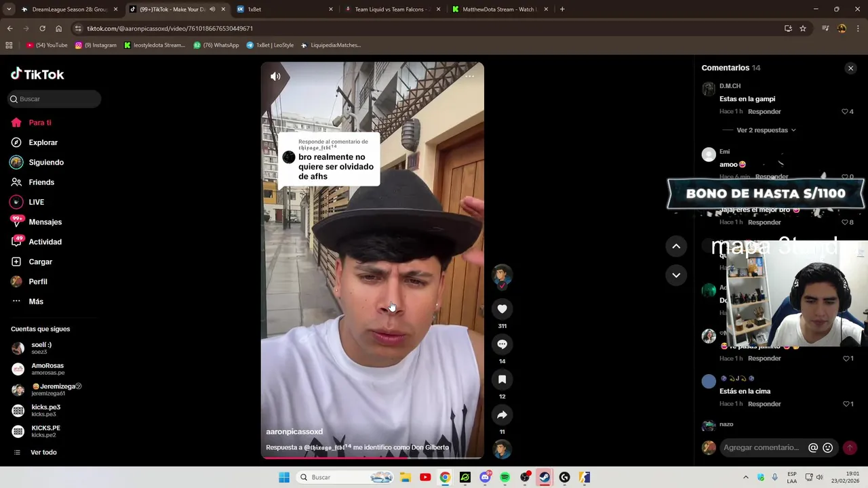The width and height of the screenshot is (868, 488).
Task: Open the tab search dropdown arrow
Action: click(x=9, y=9)
